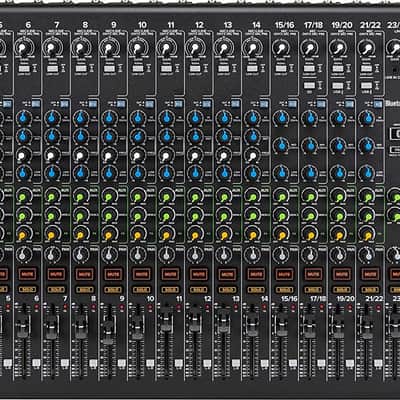
Task: Click the middle blue EQ knob on channel 15/16
Action: 282,145
